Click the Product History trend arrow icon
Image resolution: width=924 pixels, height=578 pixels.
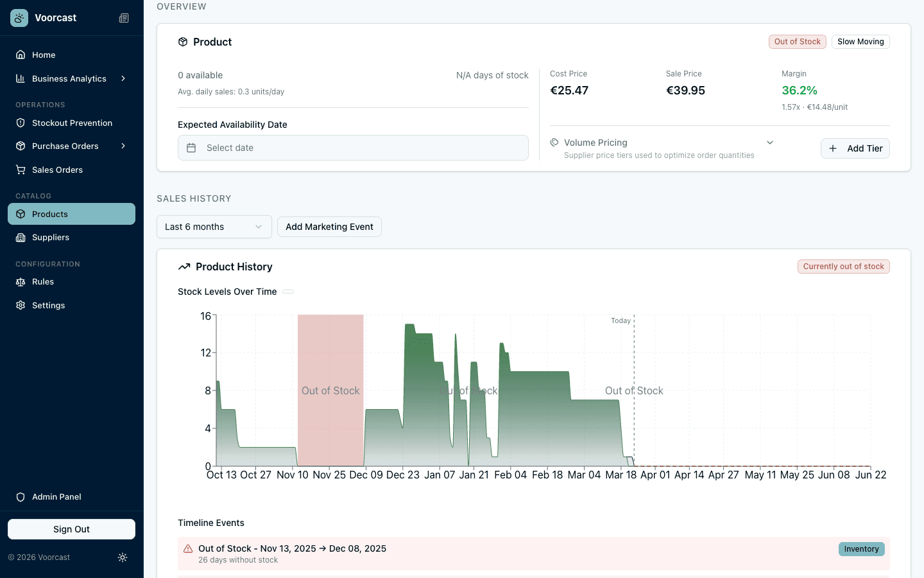(x=185, y=266)
